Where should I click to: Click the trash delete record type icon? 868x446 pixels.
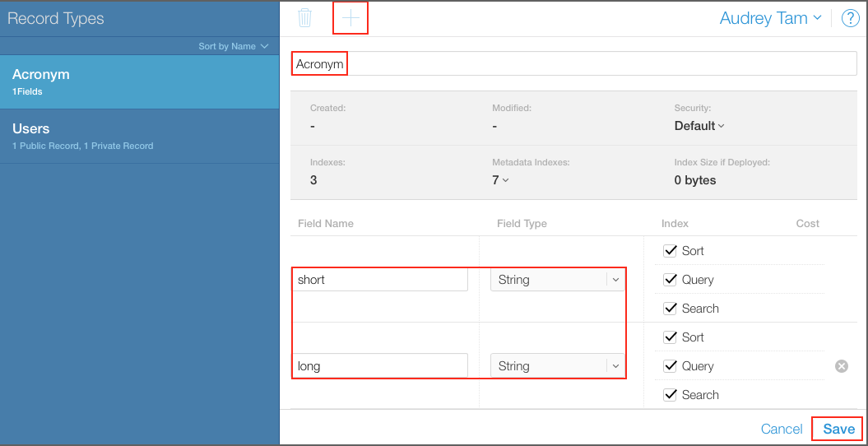click(x=304, y=18)
